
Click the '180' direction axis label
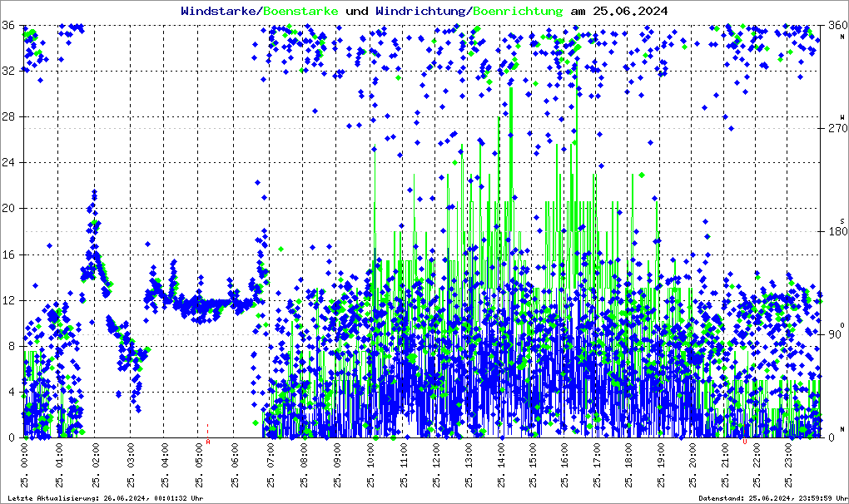tap(837, 231)
